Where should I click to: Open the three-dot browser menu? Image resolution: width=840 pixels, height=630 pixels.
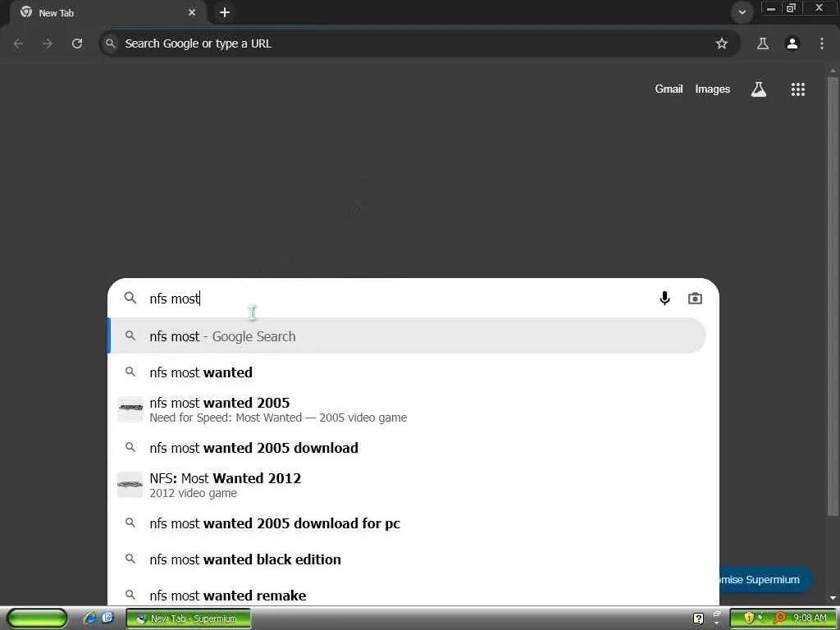822,43
